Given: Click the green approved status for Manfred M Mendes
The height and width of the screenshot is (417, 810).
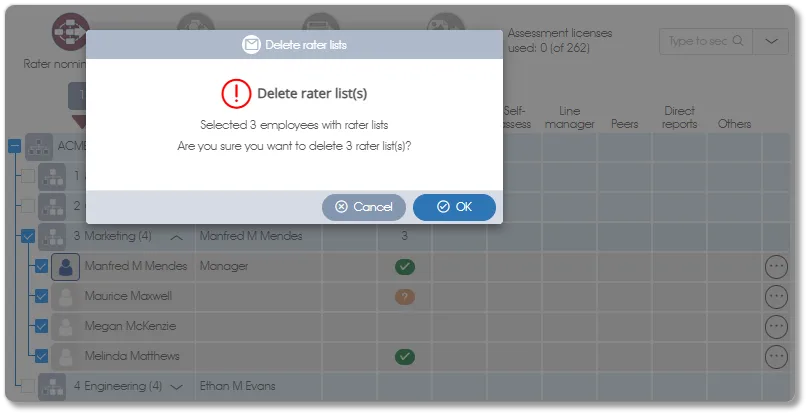Looking at the screenshot, I should click(405, 267).
